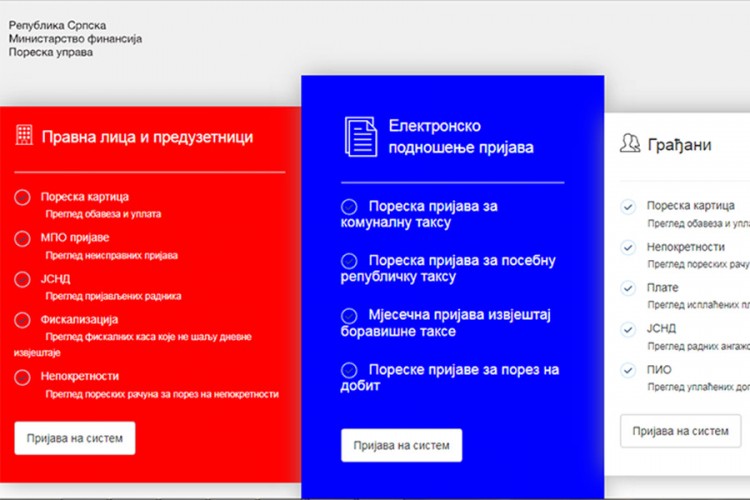Open Пореска пријава за посебну републичку таксу
Viewport: 750px width, 500px height.
point(448,268)
